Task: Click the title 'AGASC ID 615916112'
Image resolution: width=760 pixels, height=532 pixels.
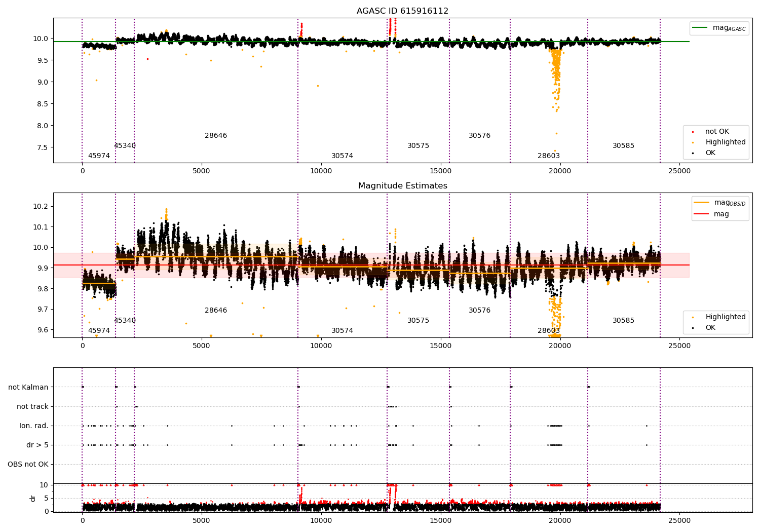Action: pyautogui.click(x=402, y=11)
